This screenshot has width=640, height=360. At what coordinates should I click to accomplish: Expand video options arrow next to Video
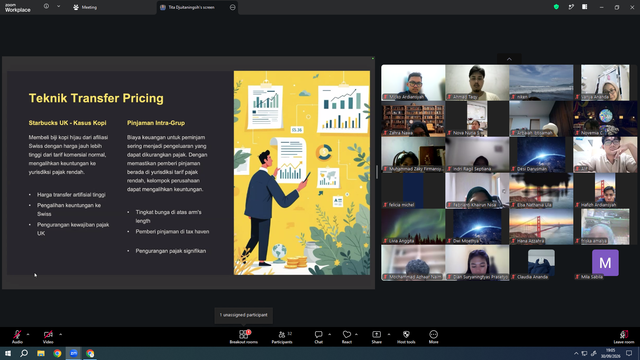point(60,334)
